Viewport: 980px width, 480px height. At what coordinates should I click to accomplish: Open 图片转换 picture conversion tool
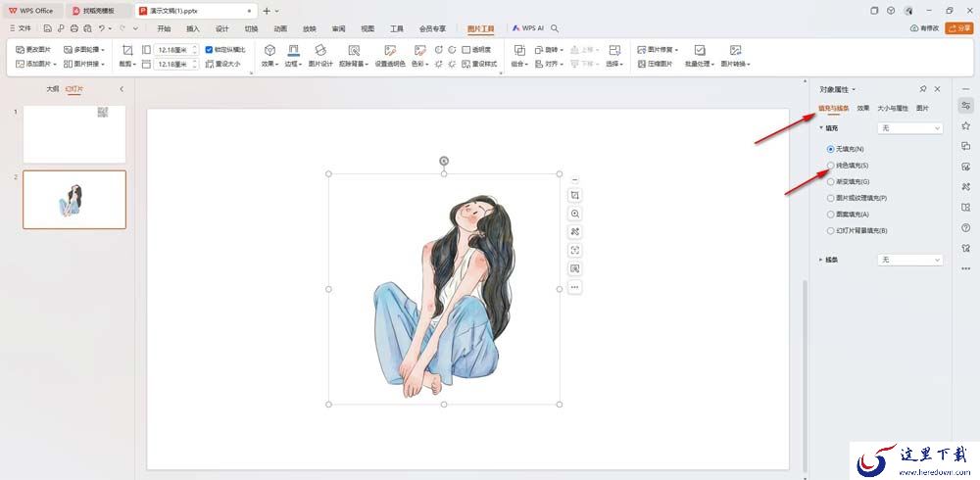point(736,55)
